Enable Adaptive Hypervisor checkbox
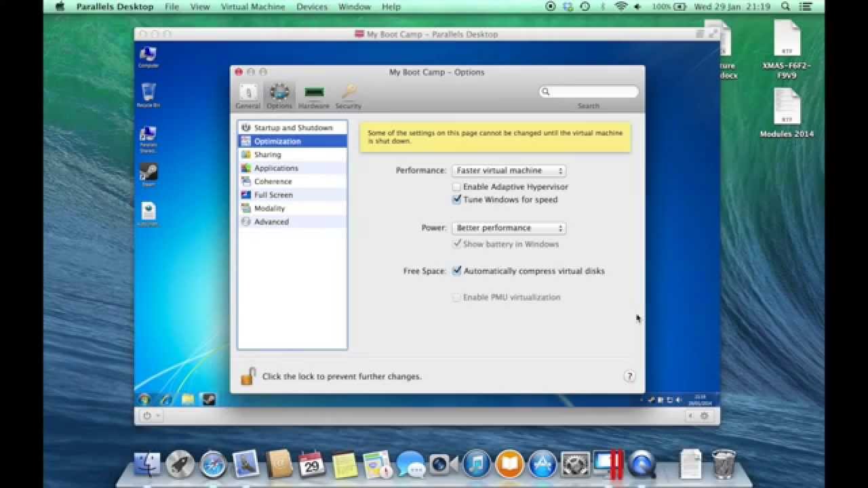Viewport: 868px width, 488px height. coord(456,186)
